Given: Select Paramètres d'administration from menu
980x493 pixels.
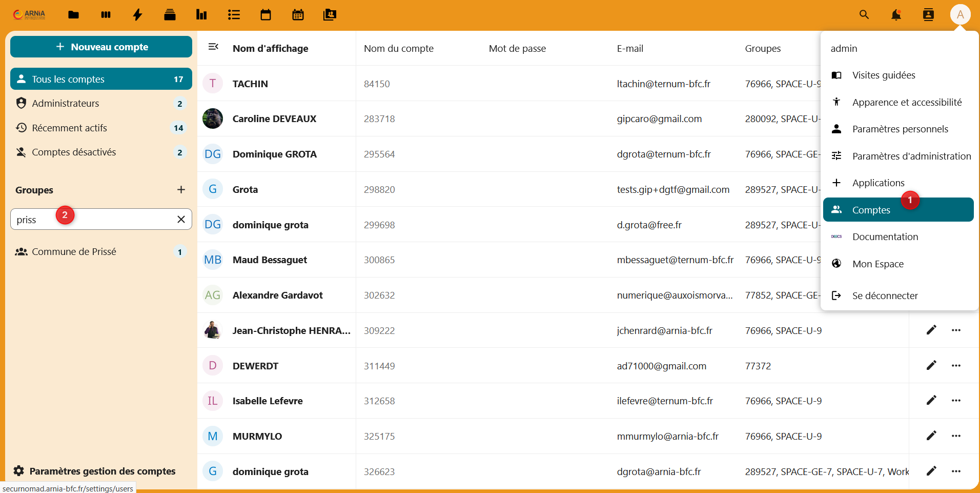Looking at the screenshot, I should (911, 156).
